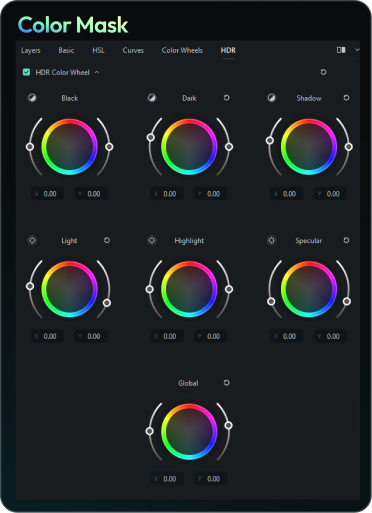Open the dropdown arrow beside compare icon
Screen dimensions: 372x513
pyautogui.click(x=357, y=50)
